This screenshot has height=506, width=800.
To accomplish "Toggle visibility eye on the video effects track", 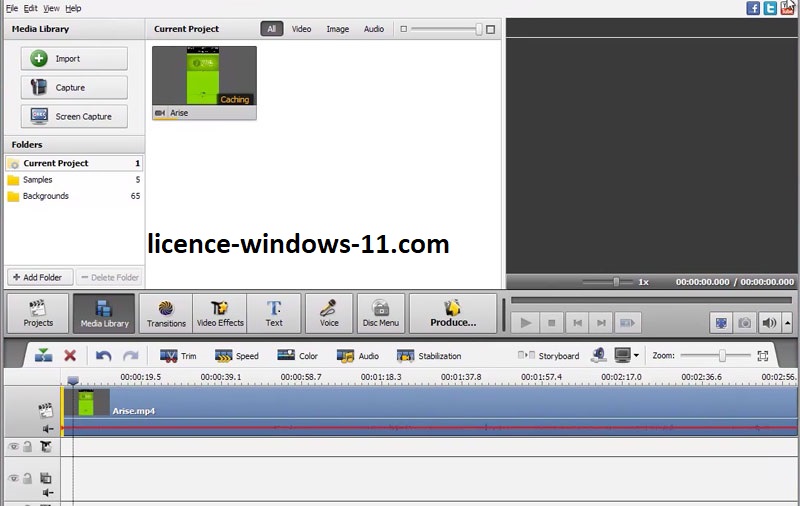I will point(14,447).
